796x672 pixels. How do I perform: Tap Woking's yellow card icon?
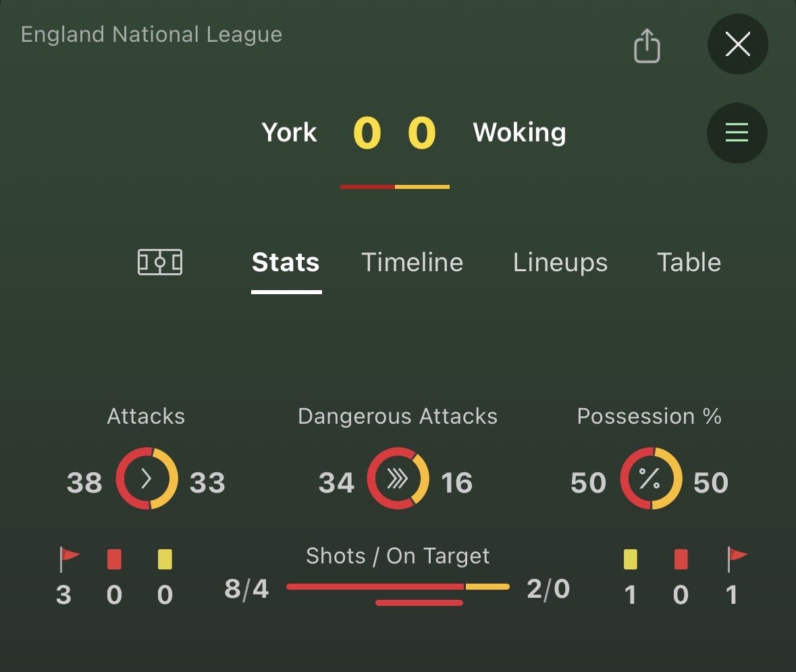[630, 559]
